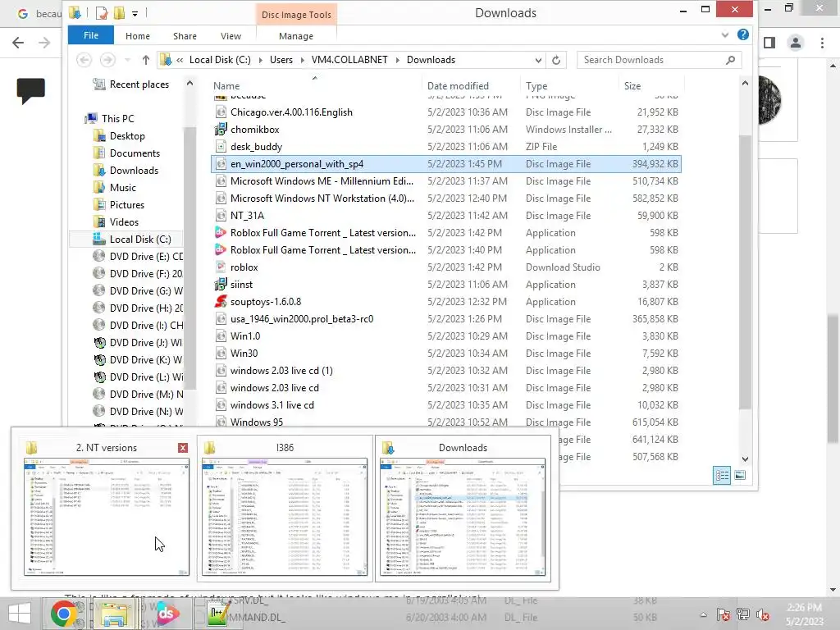Switch to the Home ribbon tab
Image resolution: width=840 pixels, height=630 pixels.
[138, 36]
